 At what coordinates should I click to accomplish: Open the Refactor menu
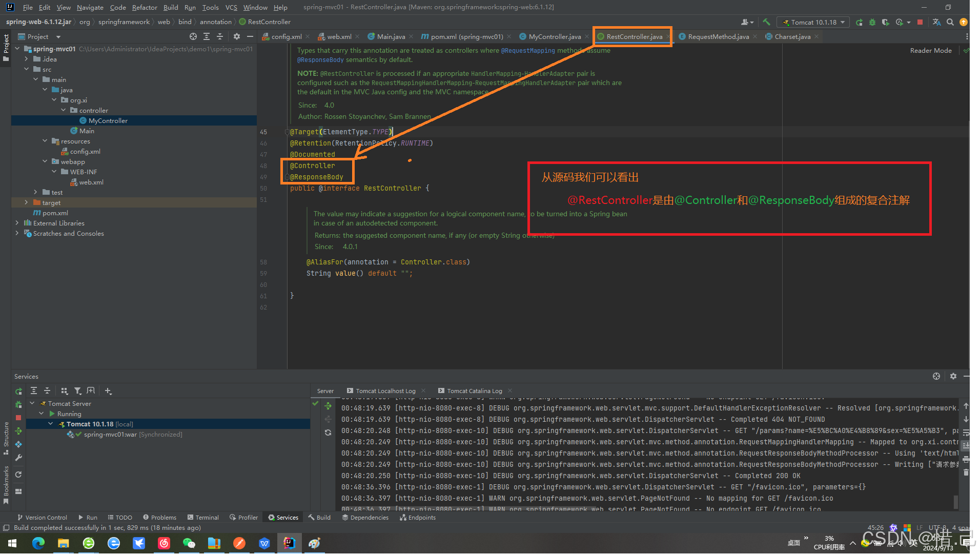click(x=145, y=7)
